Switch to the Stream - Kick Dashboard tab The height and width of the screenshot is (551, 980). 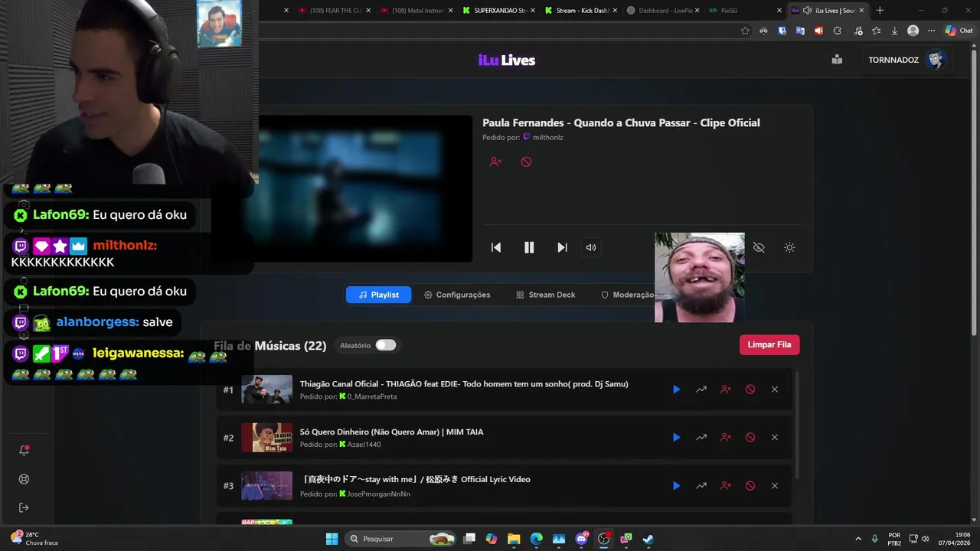tap(580, 11)
